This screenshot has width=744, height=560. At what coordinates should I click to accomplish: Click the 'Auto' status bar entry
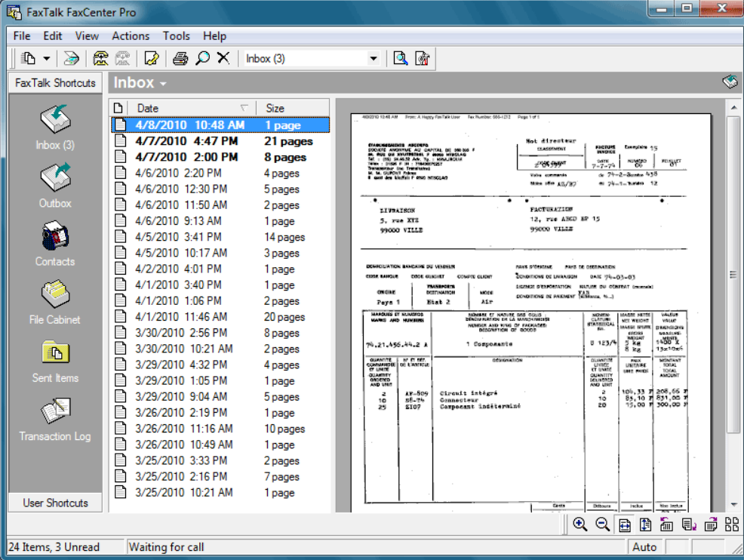644,547
